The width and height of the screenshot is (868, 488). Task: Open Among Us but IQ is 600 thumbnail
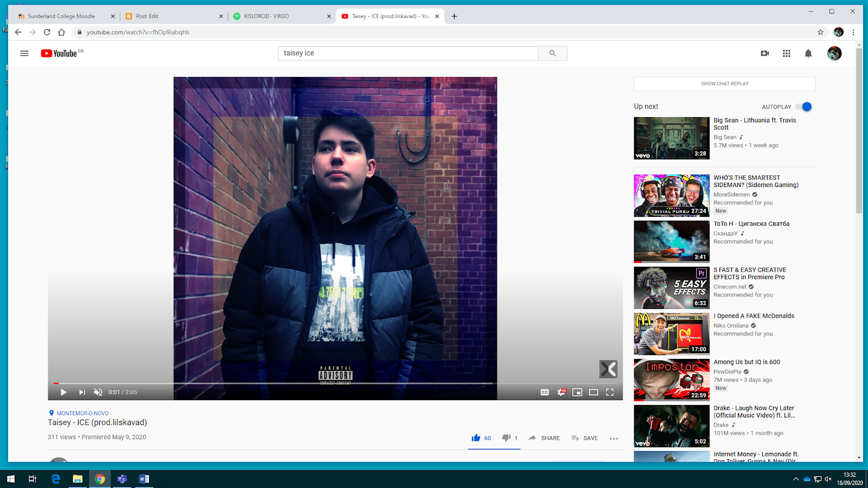click(672, 380)
